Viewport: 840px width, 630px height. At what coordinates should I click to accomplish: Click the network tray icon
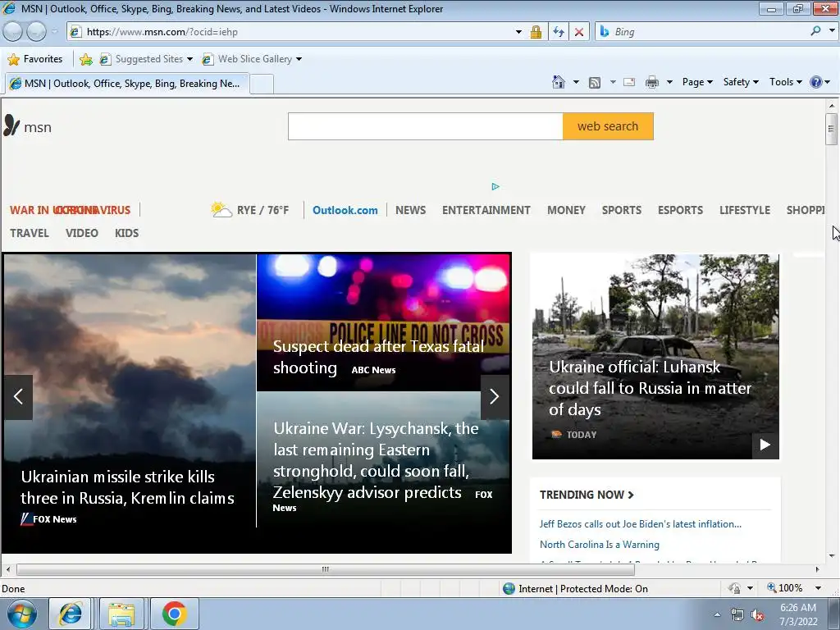click(x=737, y=615)
